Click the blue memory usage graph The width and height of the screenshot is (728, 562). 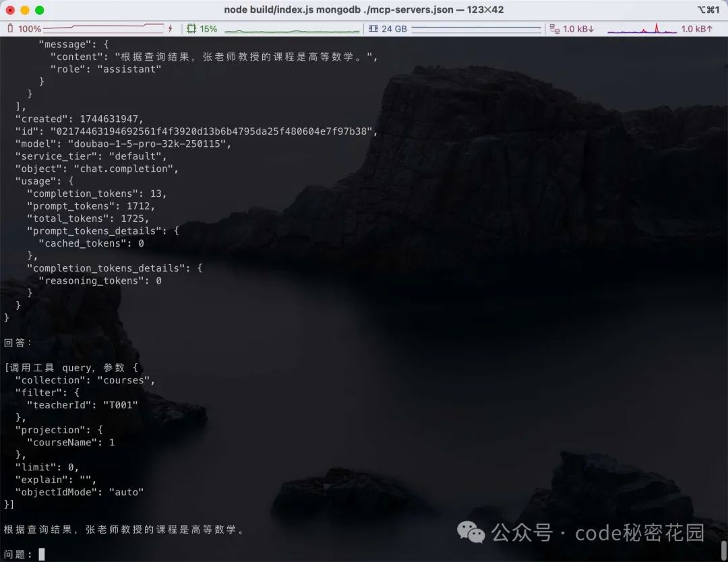(x=477, y=29)
